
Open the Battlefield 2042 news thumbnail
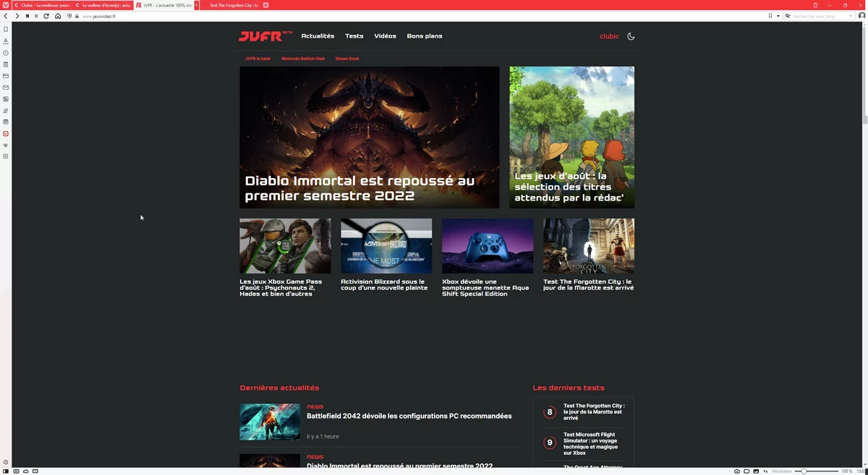pyautogui.click(x=270, y=422)
